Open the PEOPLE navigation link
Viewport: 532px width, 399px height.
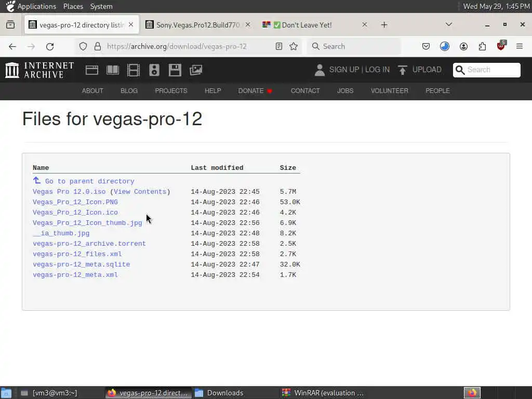[437, 90]
